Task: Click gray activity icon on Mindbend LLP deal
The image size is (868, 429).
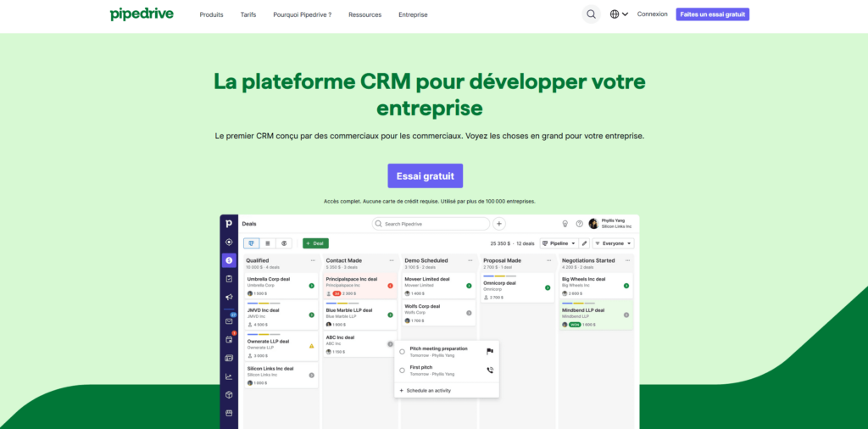Action: tap(626, 315)
